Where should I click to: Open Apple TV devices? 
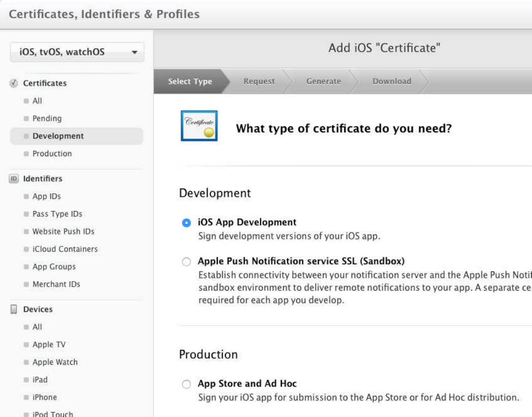tap(49, 344)
